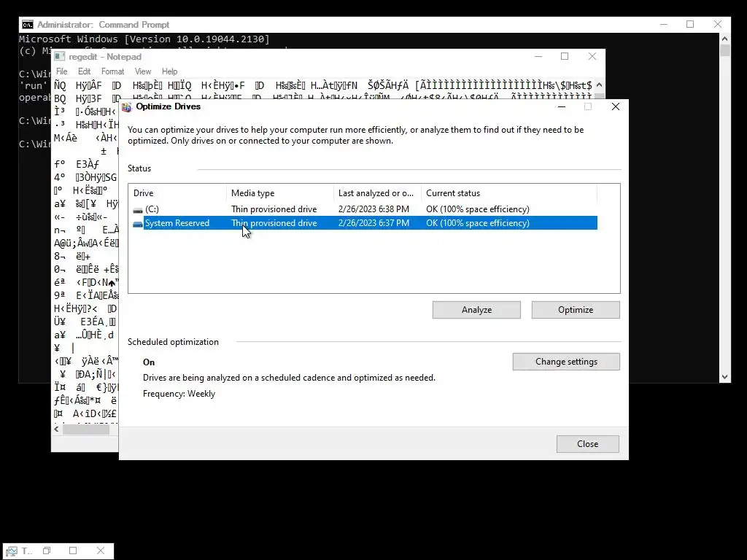Close the minimized Task Manager window

tap(101, 551)
